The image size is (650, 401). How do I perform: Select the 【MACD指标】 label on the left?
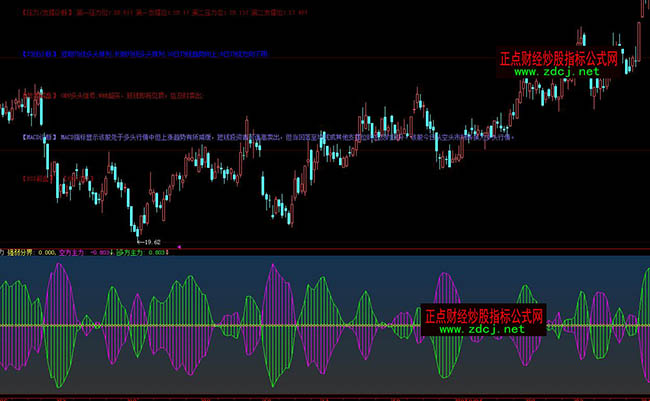point(39,135)
